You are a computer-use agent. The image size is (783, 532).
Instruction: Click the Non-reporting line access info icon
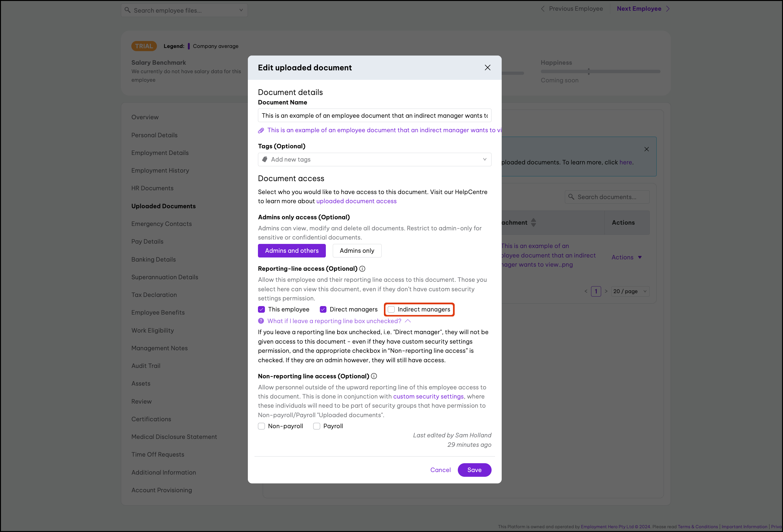(374, 376)
